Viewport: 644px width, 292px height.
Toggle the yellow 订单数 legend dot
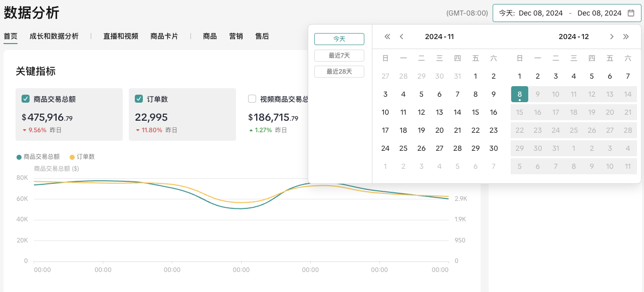click(72, 157)
